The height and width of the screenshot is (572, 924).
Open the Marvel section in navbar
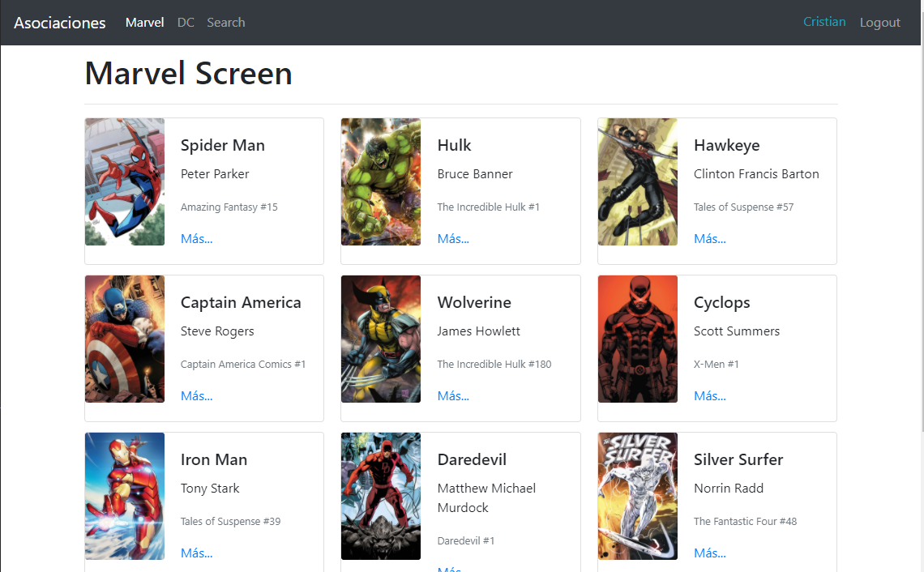click(144, 22)
